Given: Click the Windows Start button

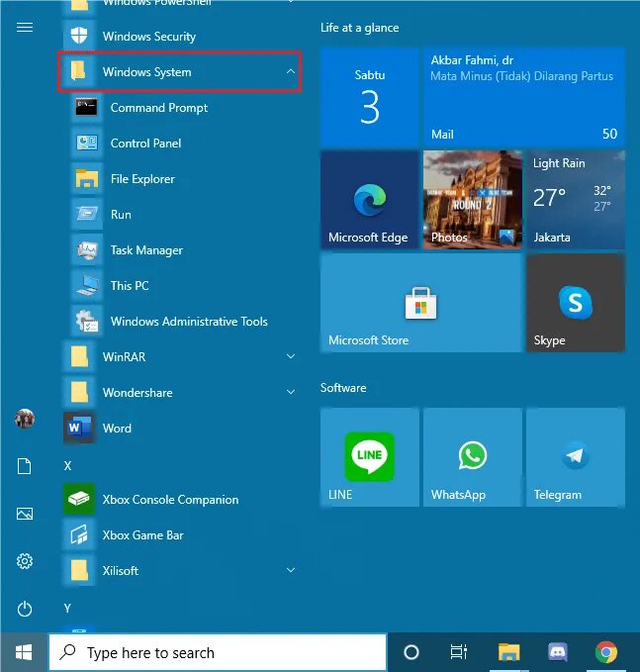Looking at the screenshot, I should (24, 652).
